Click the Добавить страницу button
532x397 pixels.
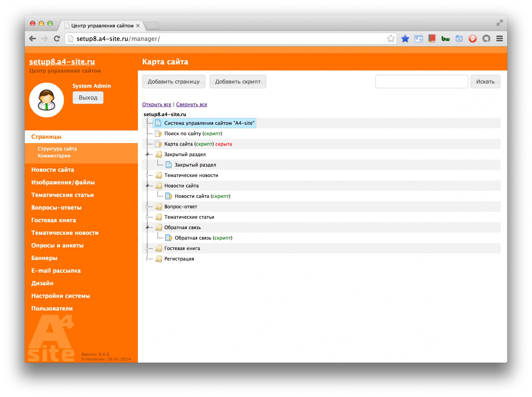[x=174, y=82]
